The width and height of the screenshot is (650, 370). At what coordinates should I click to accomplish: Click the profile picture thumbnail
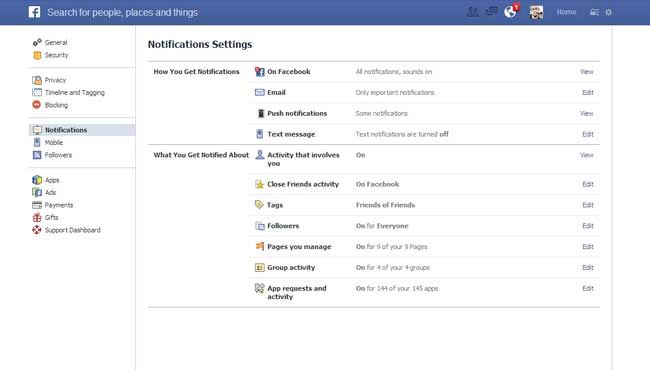click(x=536, y=12)
